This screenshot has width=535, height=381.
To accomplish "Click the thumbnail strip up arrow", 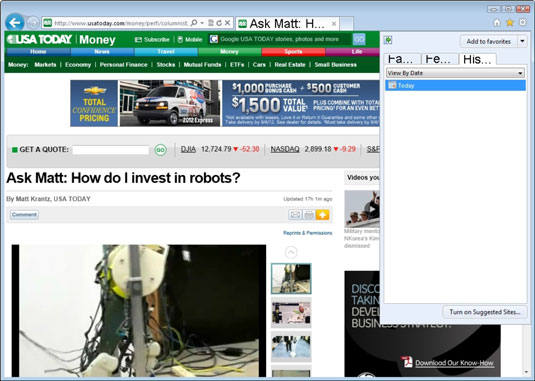I will tap(291, 252).
